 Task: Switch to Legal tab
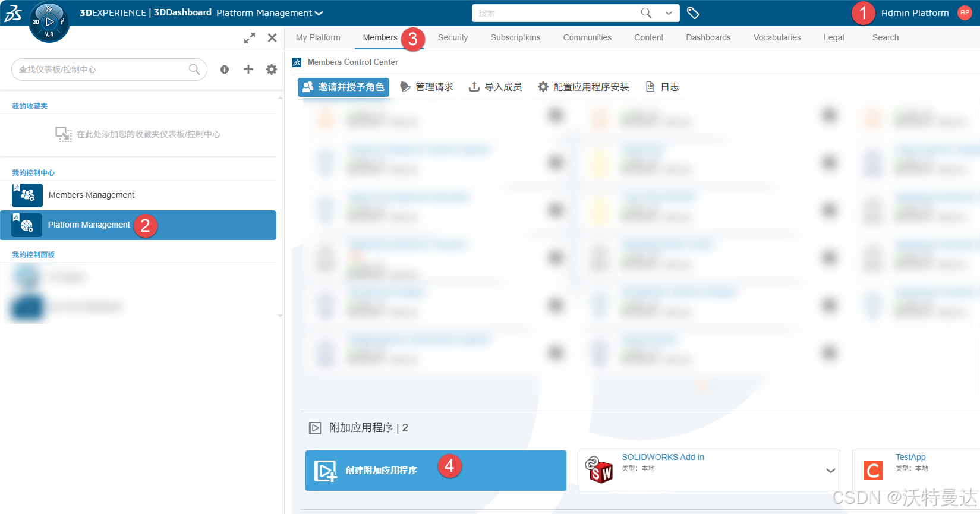click(x=834, y=37)
